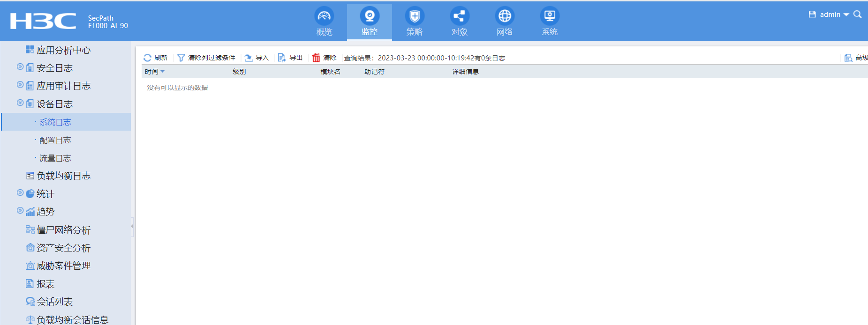Click the 设备日志 label
Viewport: 868px width, 325px height.
(55, 104)
